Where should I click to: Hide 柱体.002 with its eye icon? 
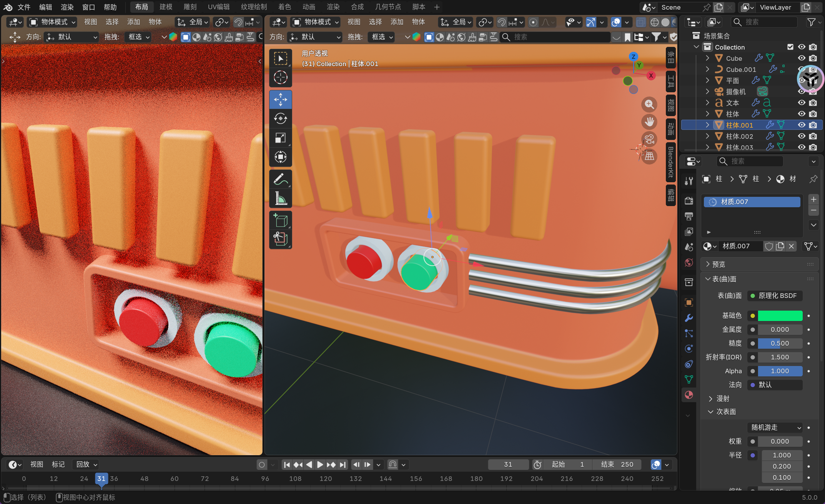[x=802, y=136]
